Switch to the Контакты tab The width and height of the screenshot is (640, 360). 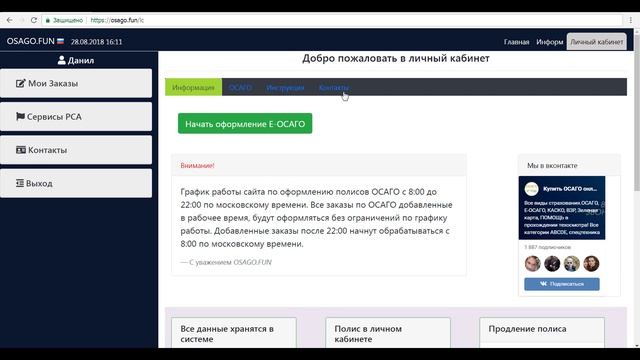click(x=333, y=87)
